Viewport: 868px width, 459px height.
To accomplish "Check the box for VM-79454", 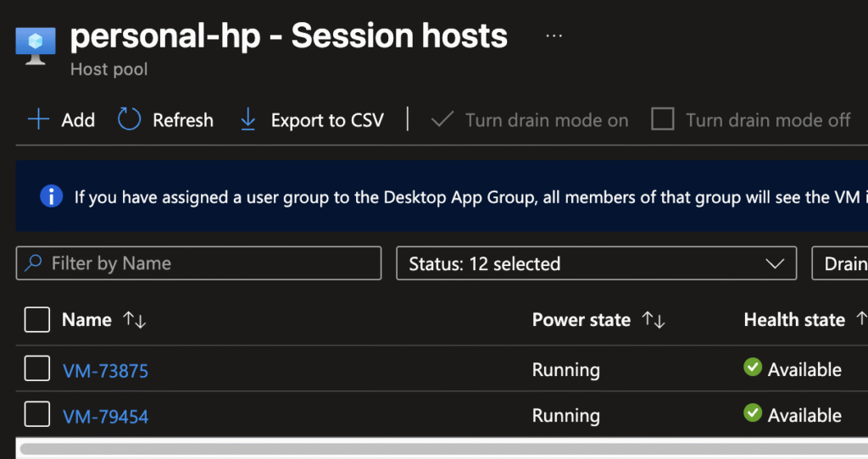I will coord(37,415).
